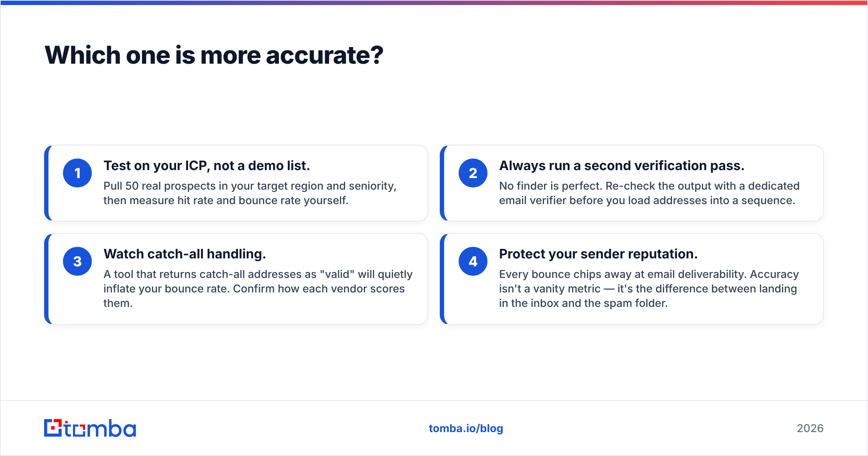Click 'Protect your sender reputation.' title
The height and width of the screenshot is (456, 868).
(598, 254)
